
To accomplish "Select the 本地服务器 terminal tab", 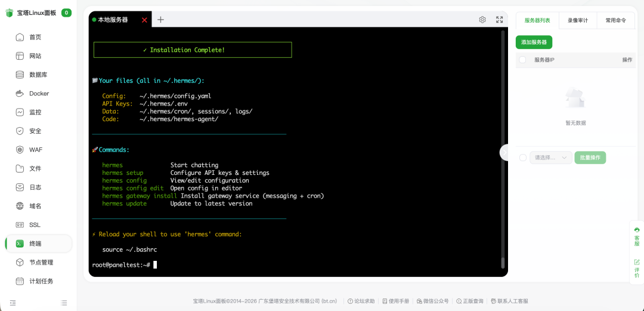I will click(113, 19).
